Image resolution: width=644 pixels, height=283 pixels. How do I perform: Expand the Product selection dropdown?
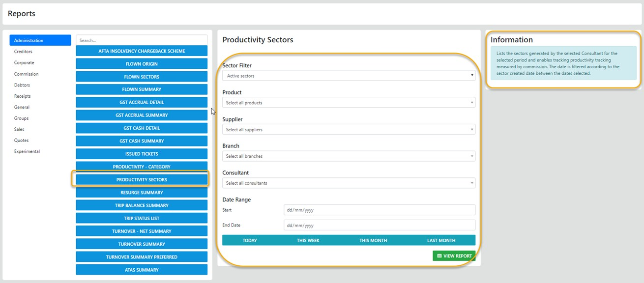349,103
